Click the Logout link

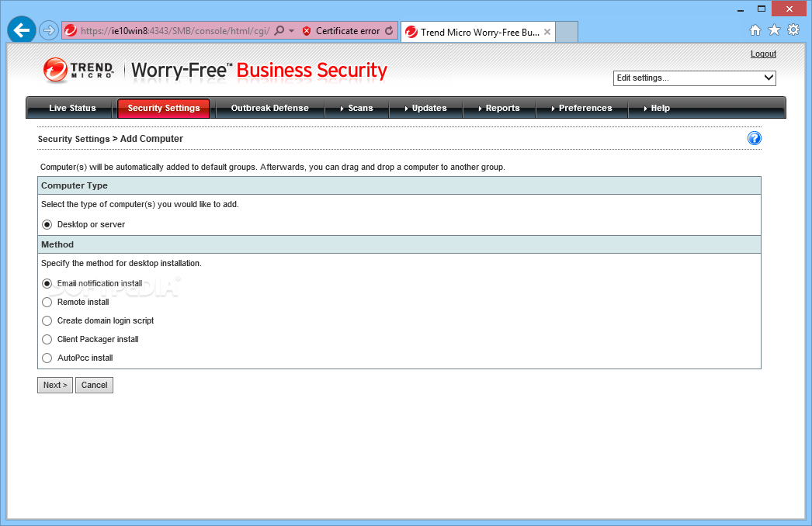763,54
